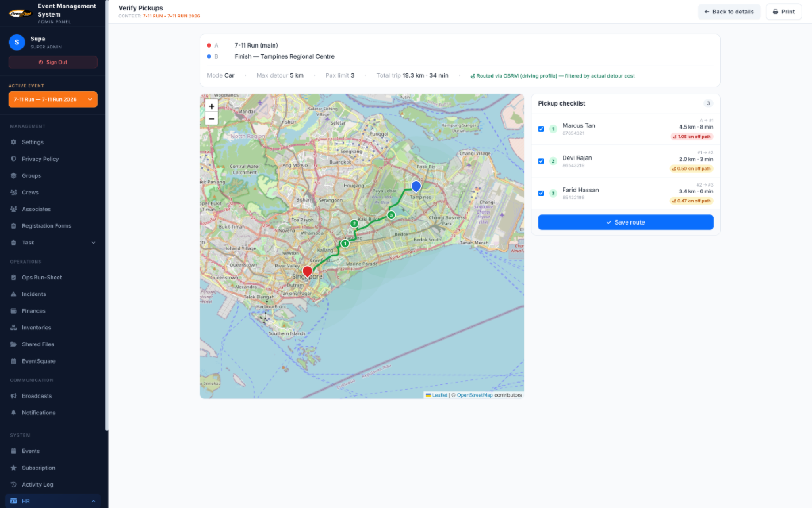Click the EventSquare calendar icon

13,361
